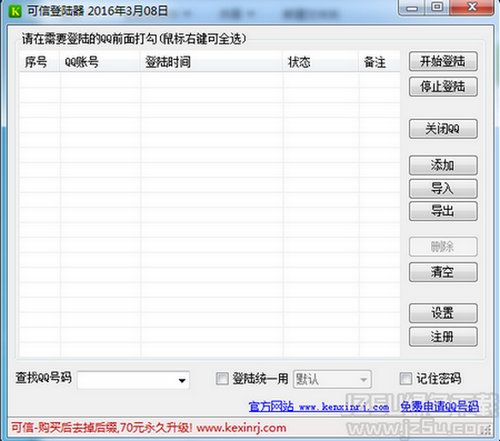
Task: Add an account with 添加 button
Action: pos(443,165)
